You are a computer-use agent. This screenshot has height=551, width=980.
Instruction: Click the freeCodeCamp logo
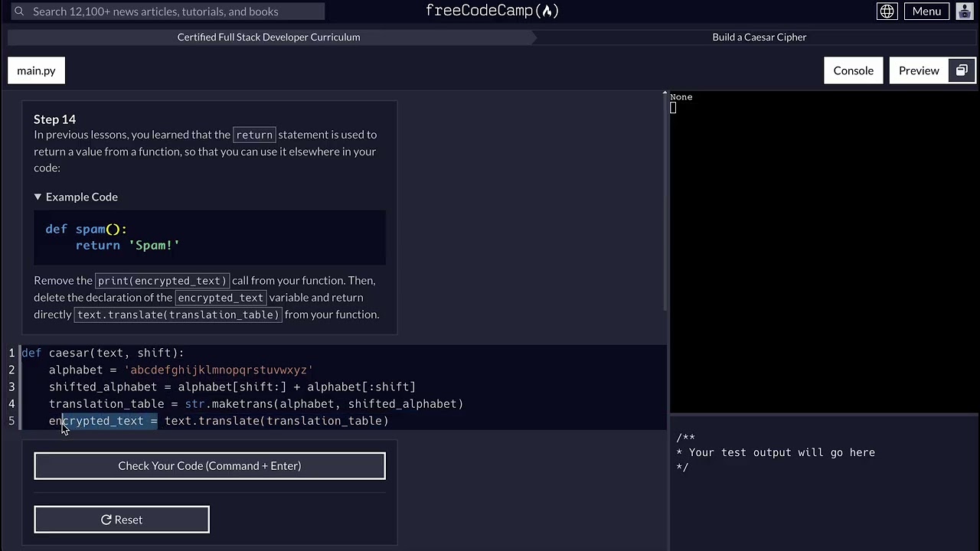[x=492, y=11]
